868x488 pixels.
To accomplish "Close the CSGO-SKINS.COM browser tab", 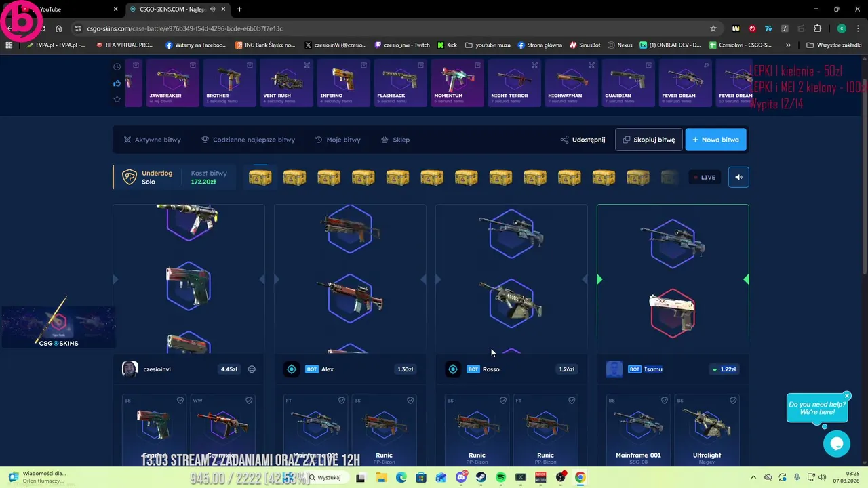I will [x=223, y=9].
